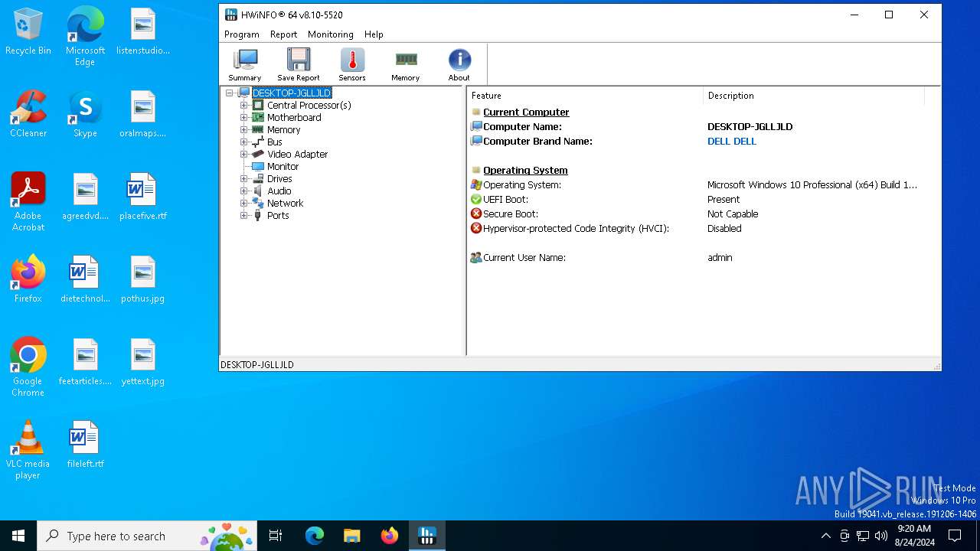980x551 pixels.
Task: Open the Program menu
Action: (242, 34)
